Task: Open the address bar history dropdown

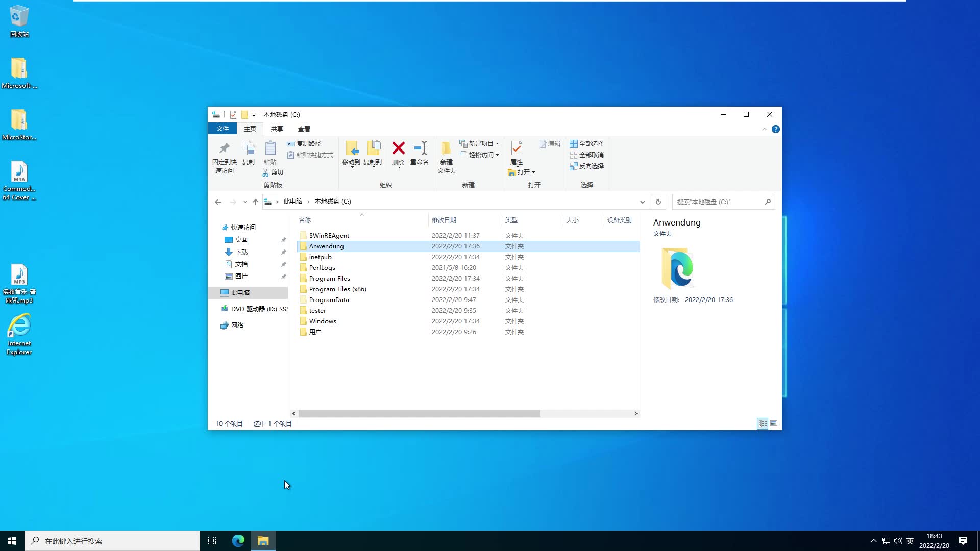Action: click(642, 202)
